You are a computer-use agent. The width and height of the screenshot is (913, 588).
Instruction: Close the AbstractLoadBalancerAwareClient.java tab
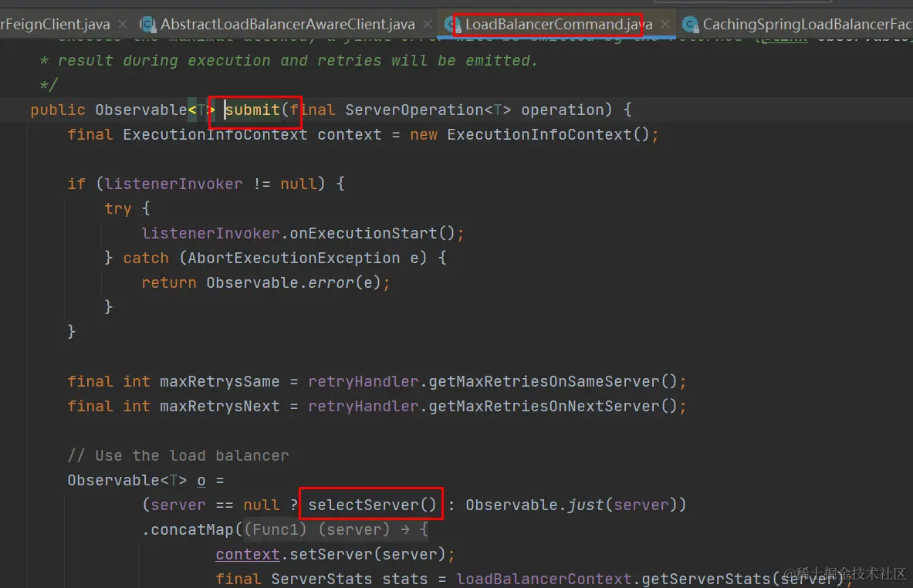(428, 24)
